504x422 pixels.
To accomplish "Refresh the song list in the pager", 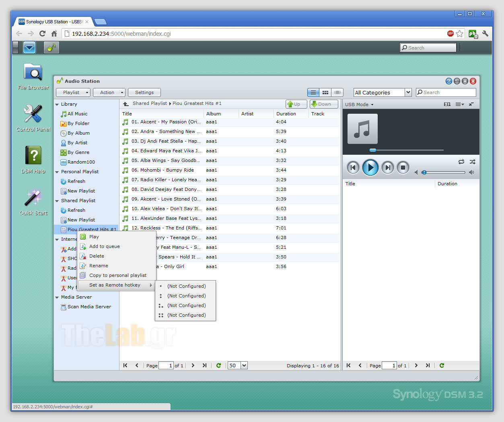I will pyautogui.click(x=218, y=365).
